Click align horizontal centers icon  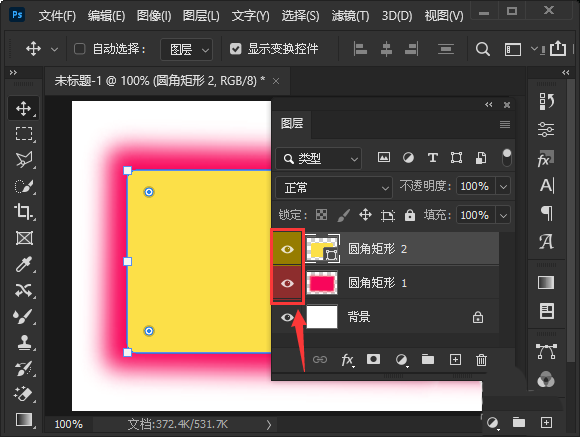coord(386,48)
